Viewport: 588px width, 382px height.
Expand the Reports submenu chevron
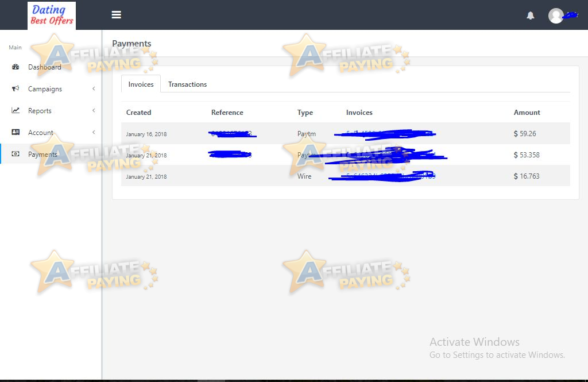[94, 110]
